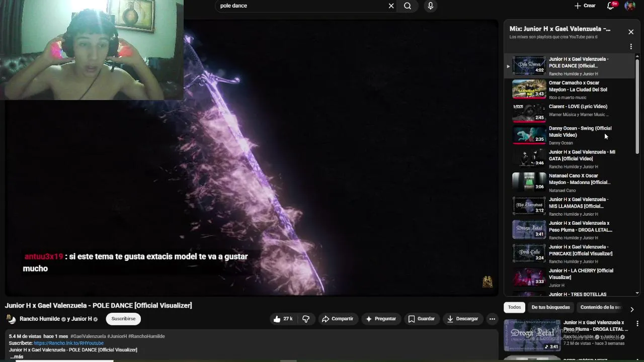Open 'Danny Ocean - Swing' title text

580,132
